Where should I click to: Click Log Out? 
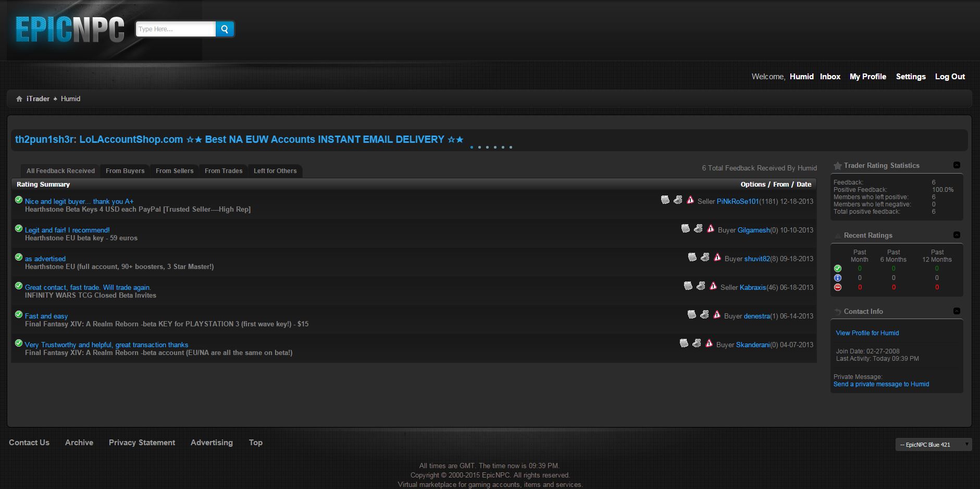[950, 77]
